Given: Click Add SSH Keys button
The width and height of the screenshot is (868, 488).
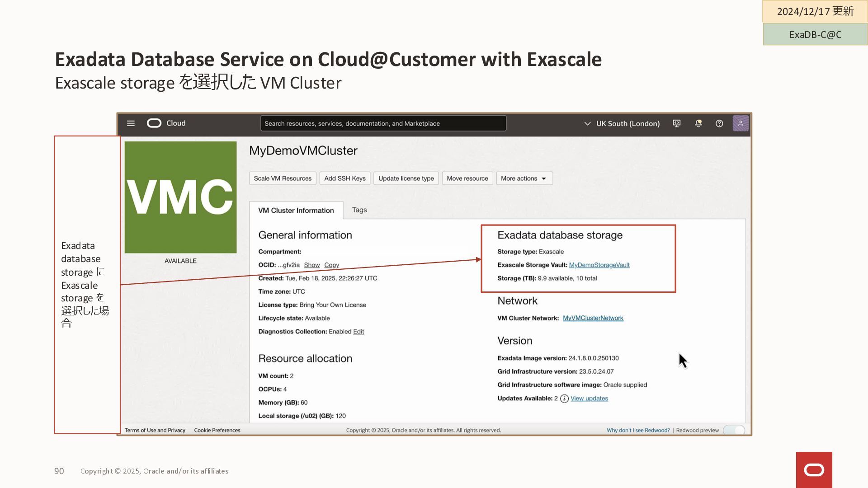Looking at the screenshot, I should pos(345,178).
